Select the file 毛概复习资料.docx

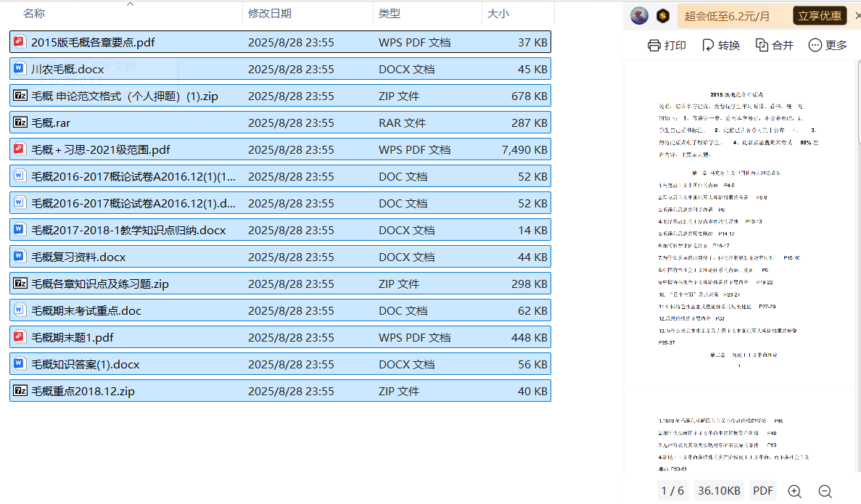pos(78,257)
